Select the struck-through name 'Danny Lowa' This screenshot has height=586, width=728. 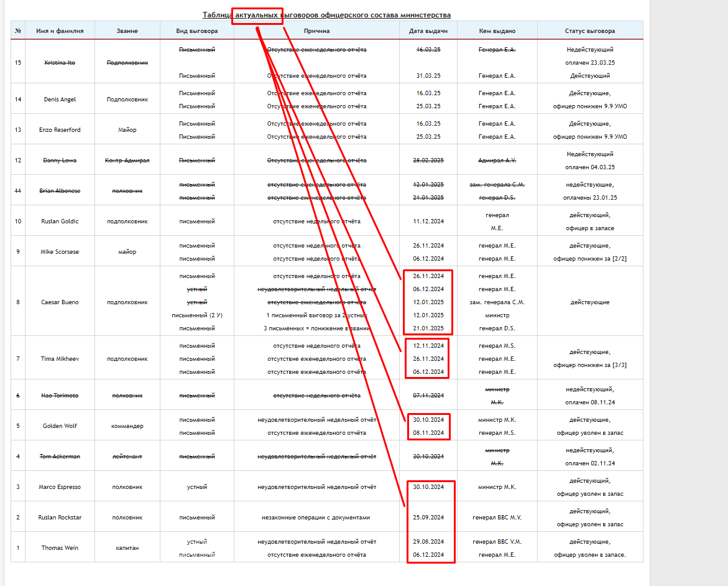[x=60, y=160]
